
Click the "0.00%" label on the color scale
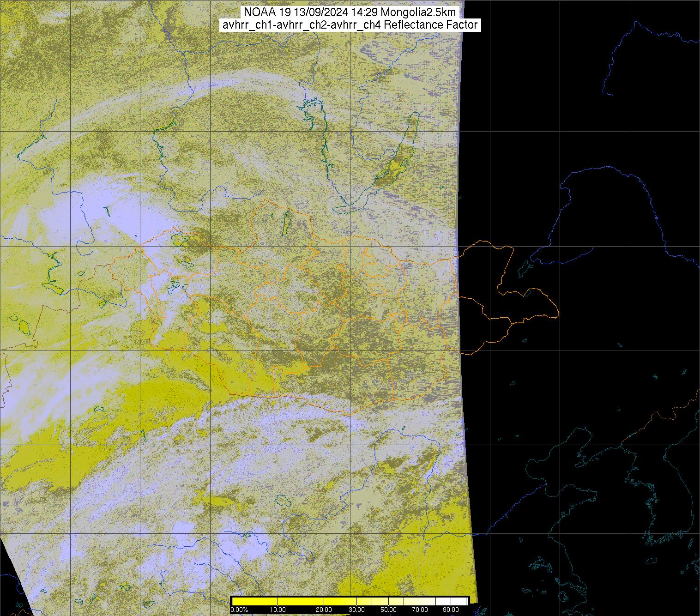pos(239,610)
